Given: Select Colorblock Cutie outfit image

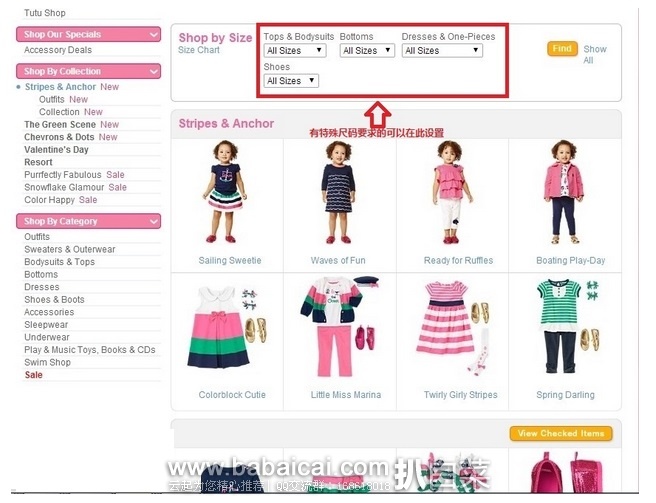Looking at the screenshot, I should pos(227,328).
